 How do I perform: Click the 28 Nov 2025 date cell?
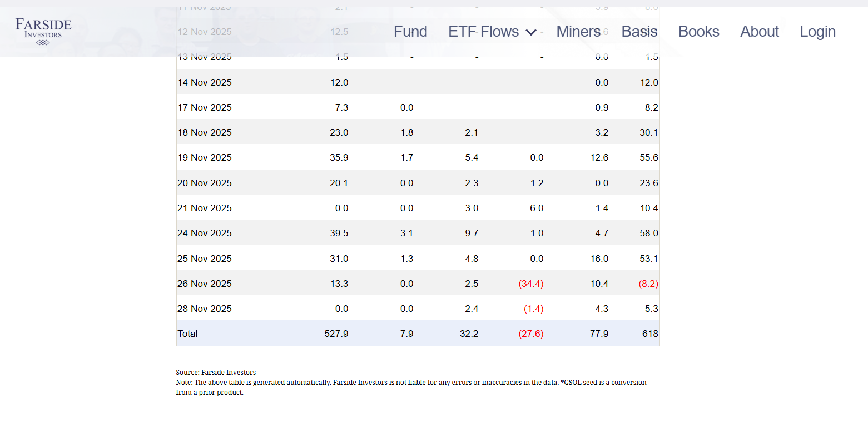point(205,309)
